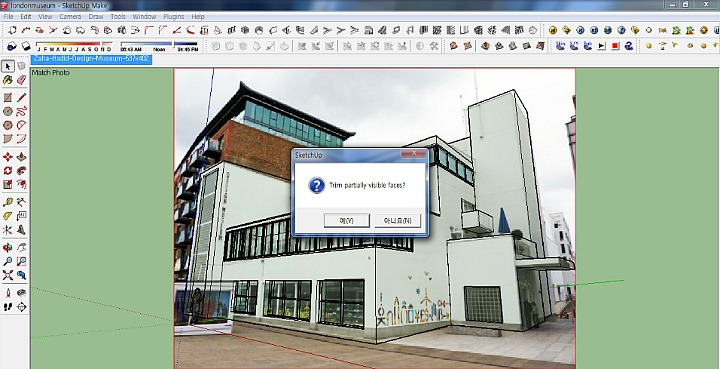The width and height of the screenshot is (720, 369).
Task: Select the Tape Measure tool
Action: (x=8, y=202)
